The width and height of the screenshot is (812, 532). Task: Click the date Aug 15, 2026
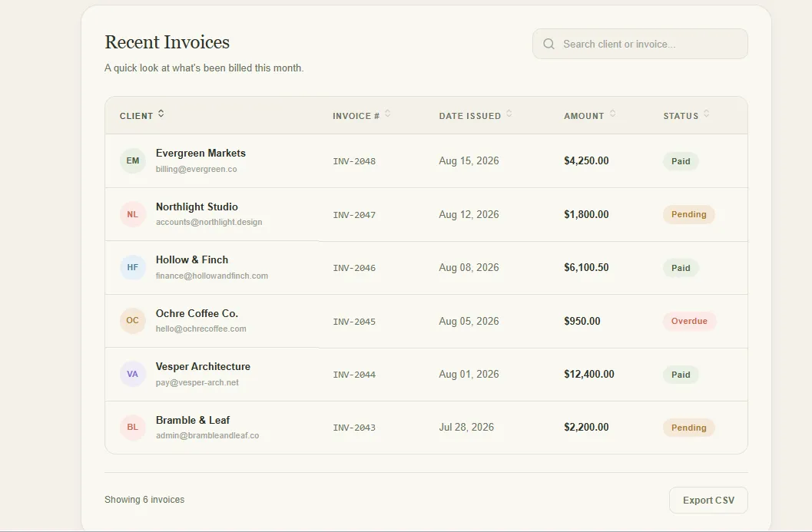click(469, 161)
